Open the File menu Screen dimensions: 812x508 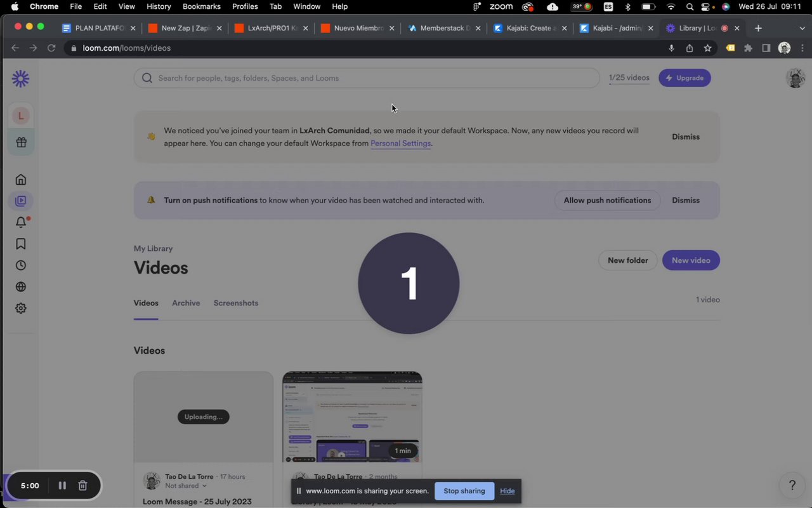(x=75, y=6)
